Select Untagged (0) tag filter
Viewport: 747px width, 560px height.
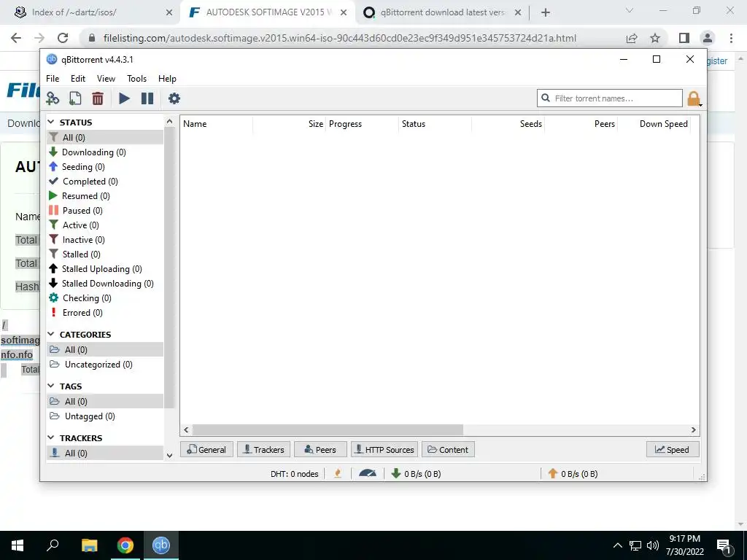click(105, 416)
